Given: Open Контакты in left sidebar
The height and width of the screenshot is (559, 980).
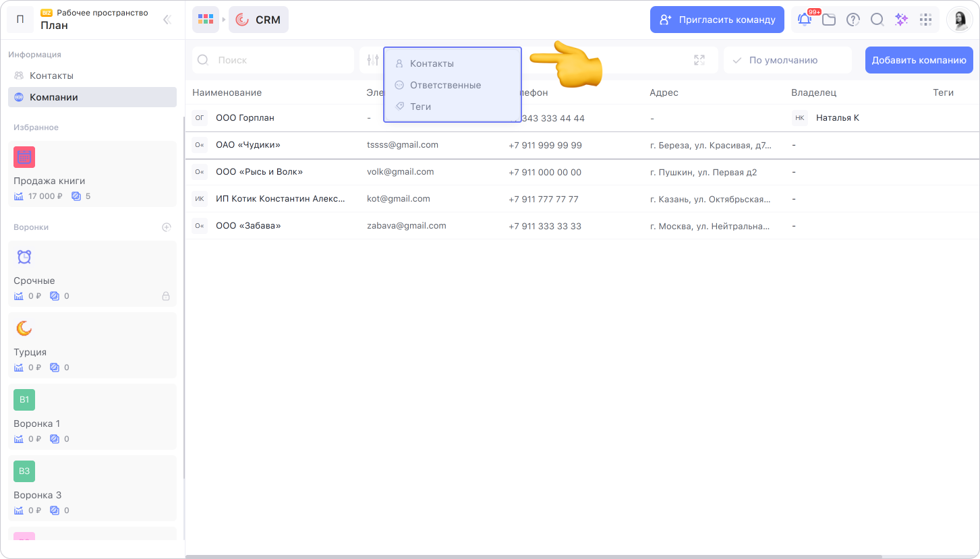Looking at the screenshot, I should (x=51, y=76).
